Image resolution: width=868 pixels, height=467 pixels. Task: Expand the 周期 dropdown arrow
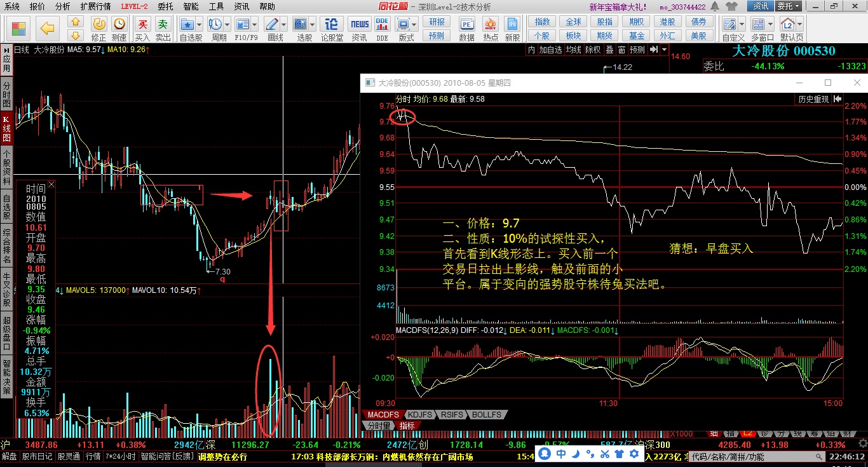coord(227,25)
